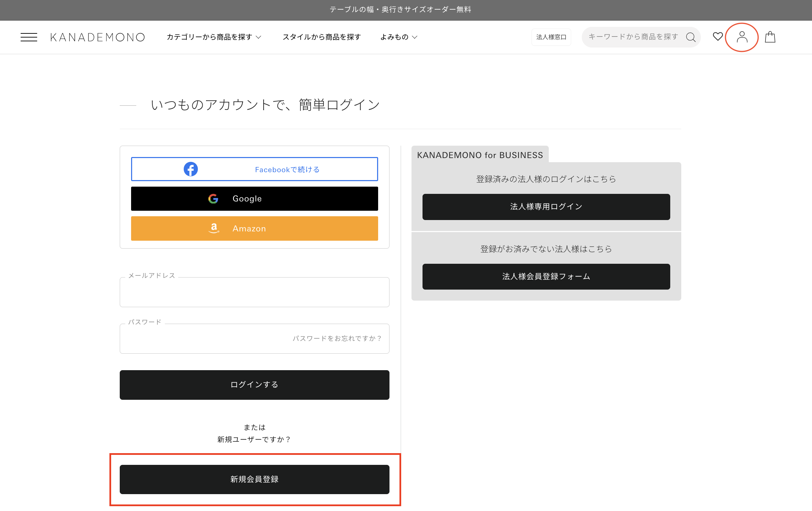Screen dimensions: 812x511
Task: Open the wishlist heart icon
Action: [x=718, y=36]
